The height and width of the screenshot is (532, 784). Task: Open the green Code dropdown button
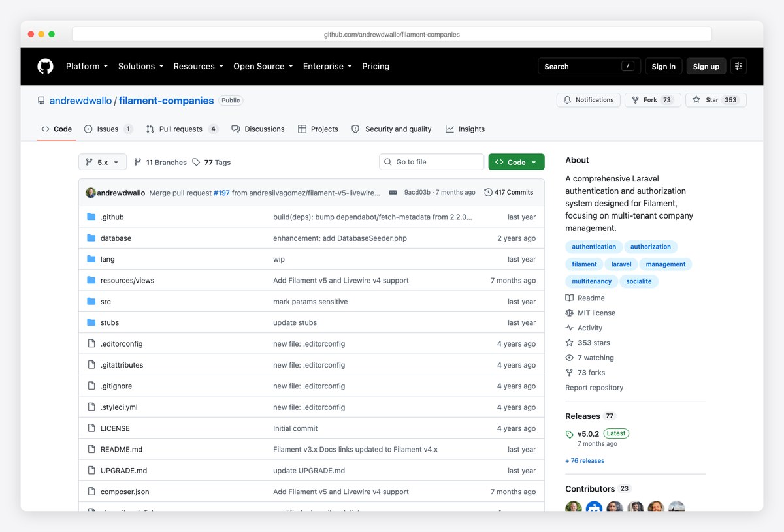tap(516, 162)
